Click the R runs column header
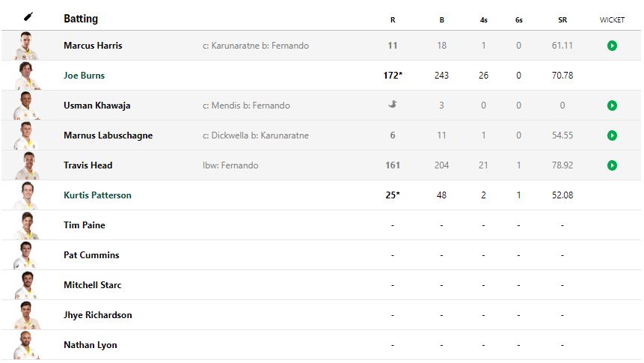This screenshot has height=363, width=644. tap(393, 20)
